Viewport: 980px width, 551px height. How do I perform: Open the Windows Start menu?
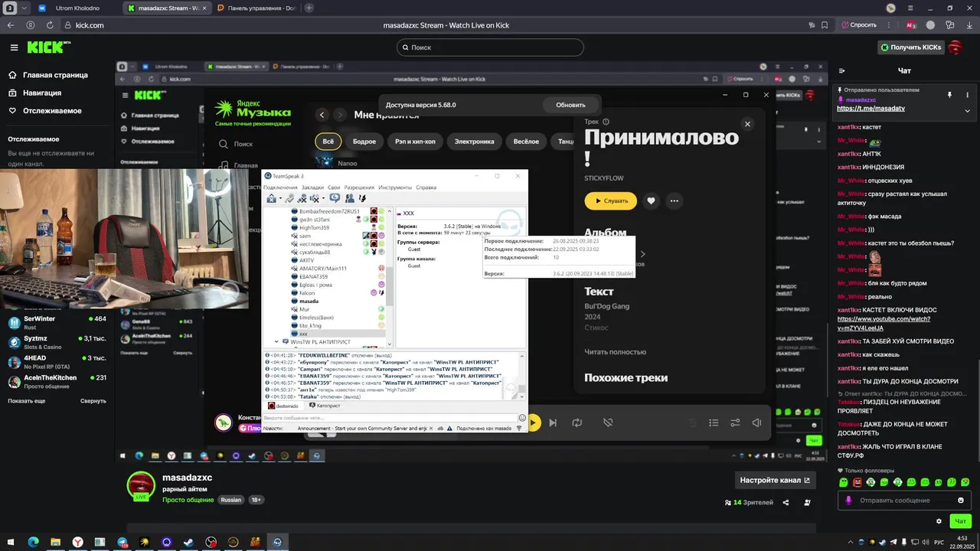pos(12,542)
